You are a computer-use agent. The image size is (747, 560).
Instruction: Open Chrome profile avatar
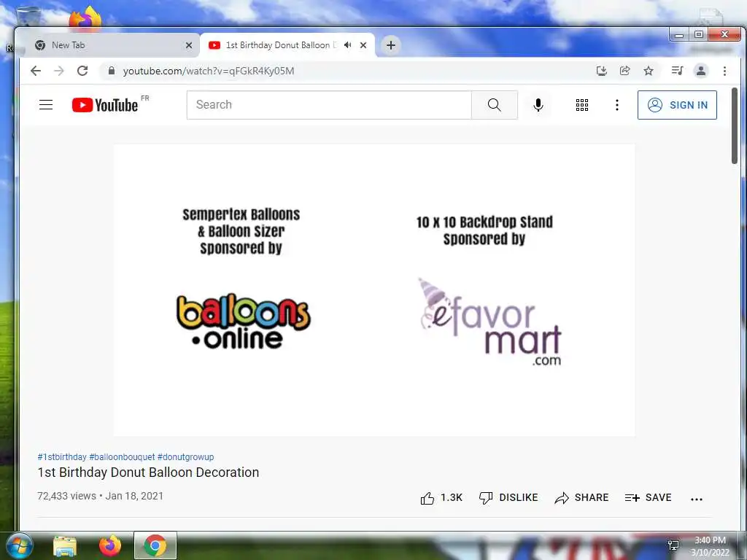coord(701,71)
